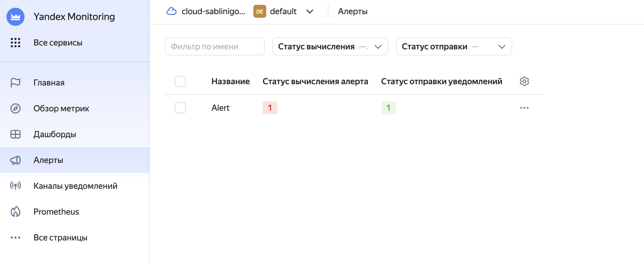Screen dimensions: 644x264
Task: Click the Yandex Monitoring title
Action: pyautogui.click(x=74, y=17)
